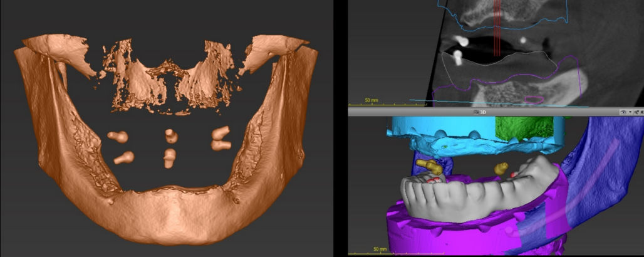Pick the right gold implant abutment in 3D view

pyautogui.click(x=501, y=168)
